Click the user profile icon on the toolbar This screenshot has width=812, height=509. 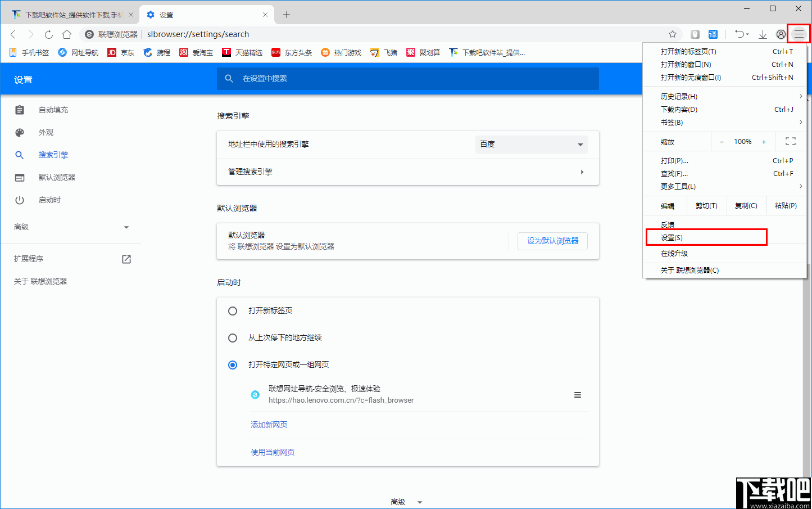781,34
